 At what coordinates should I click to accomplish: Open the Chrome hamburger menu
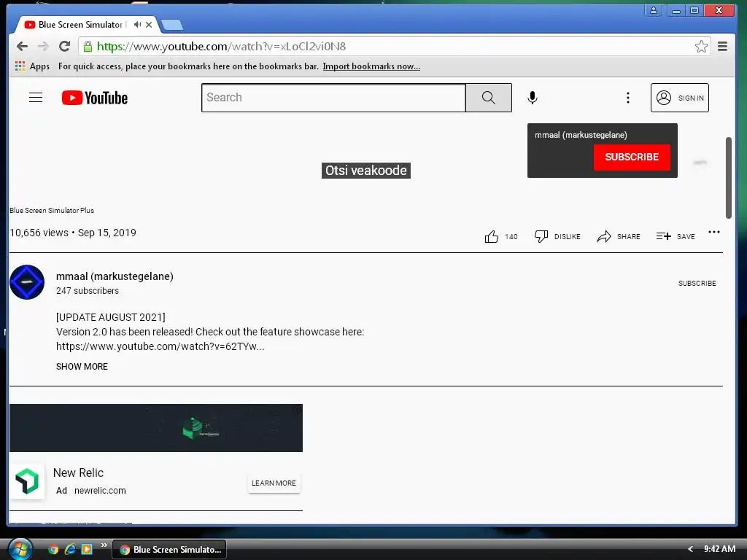(722, 46)
